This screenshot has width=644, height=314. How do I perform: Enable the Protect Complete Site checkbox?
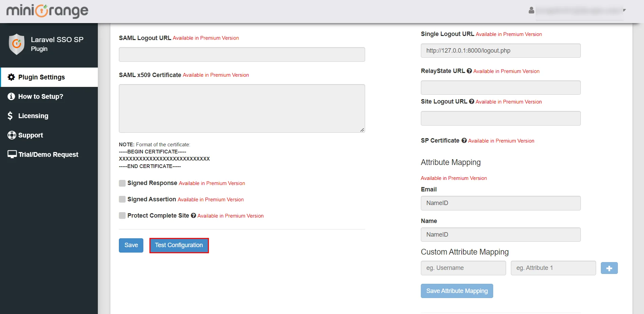point(122,216)
